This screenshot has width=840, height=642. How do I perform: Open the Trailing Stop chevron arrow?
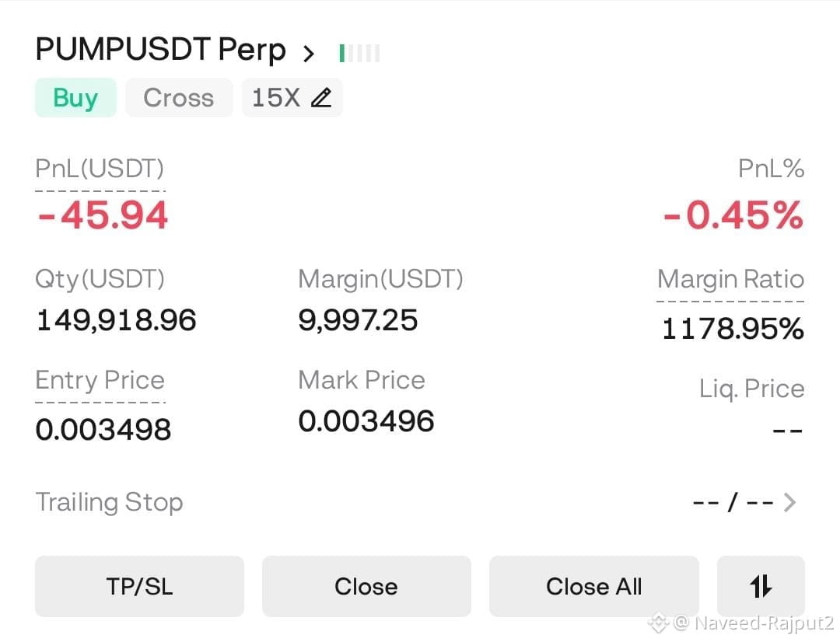coord(789,502)
